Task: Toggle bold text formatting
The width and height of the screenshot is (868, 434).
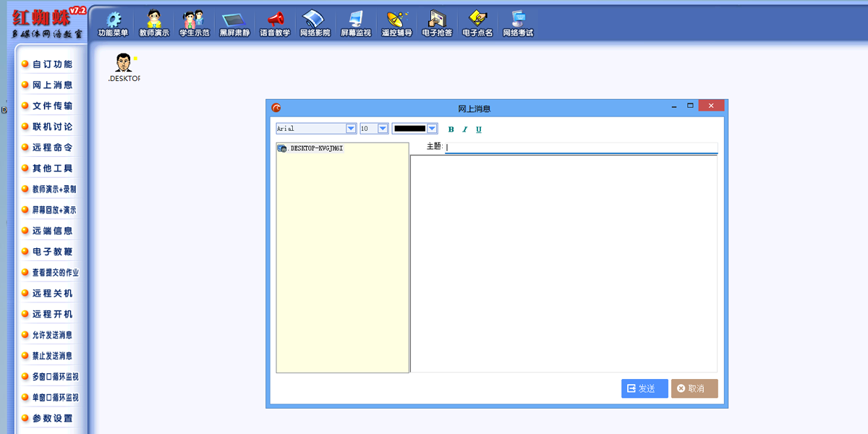Action: 451,129
